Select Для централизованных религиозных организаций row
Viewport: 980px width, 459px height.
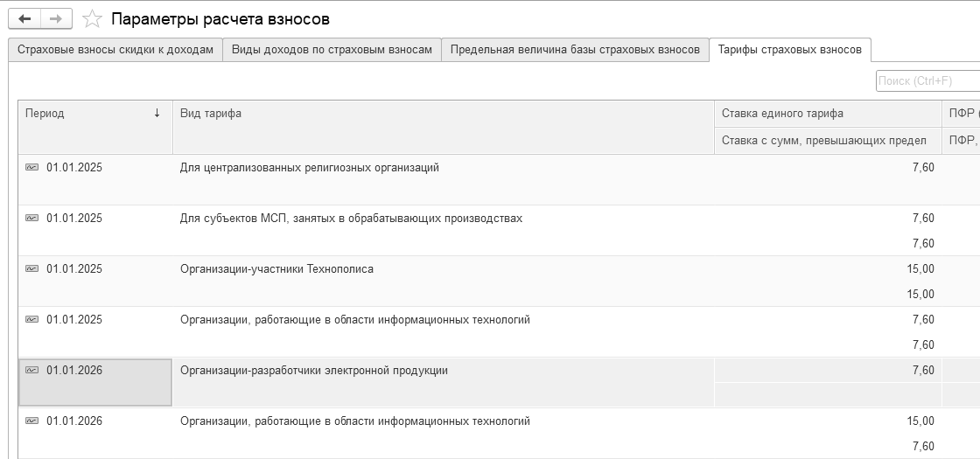click(309, 168)
